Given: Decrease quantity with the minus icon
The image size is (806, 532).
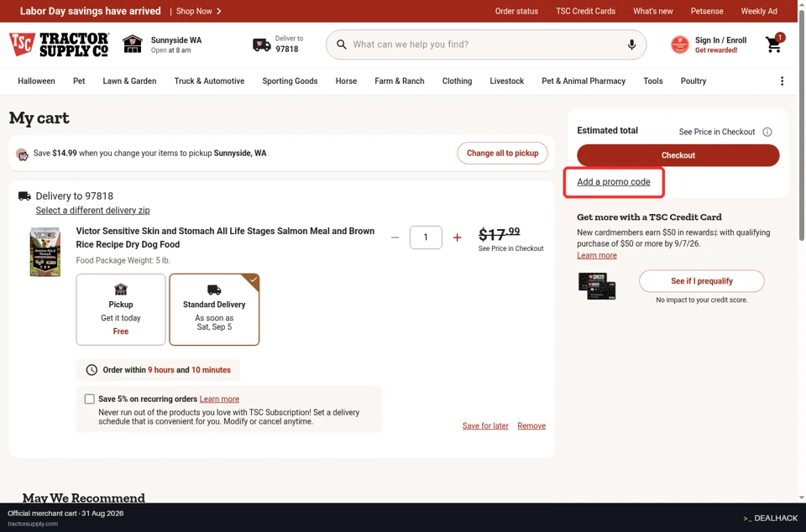Looking at the screenshot, I should click(x=395, y=237).
